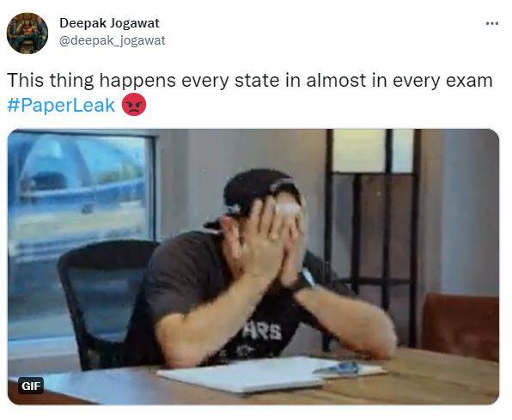
Task: Click the angry face emoji
Action: point(134,105)
